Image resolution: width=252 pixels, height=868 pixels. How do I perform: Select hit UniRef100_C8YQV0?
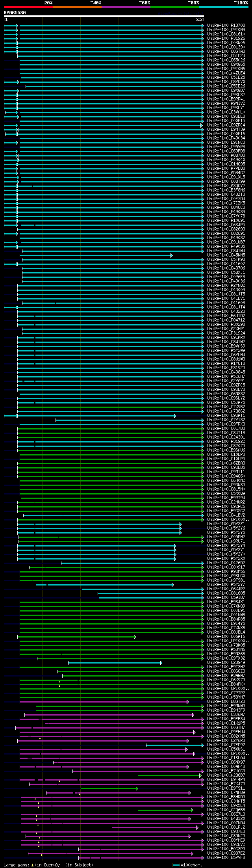(x=226, y=82)
